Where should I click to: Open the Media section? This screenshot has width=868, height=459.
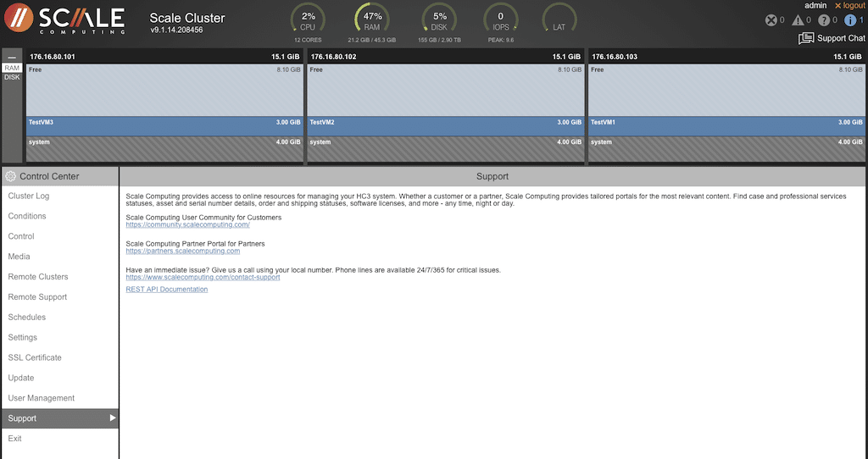click(x=60, y=257)
